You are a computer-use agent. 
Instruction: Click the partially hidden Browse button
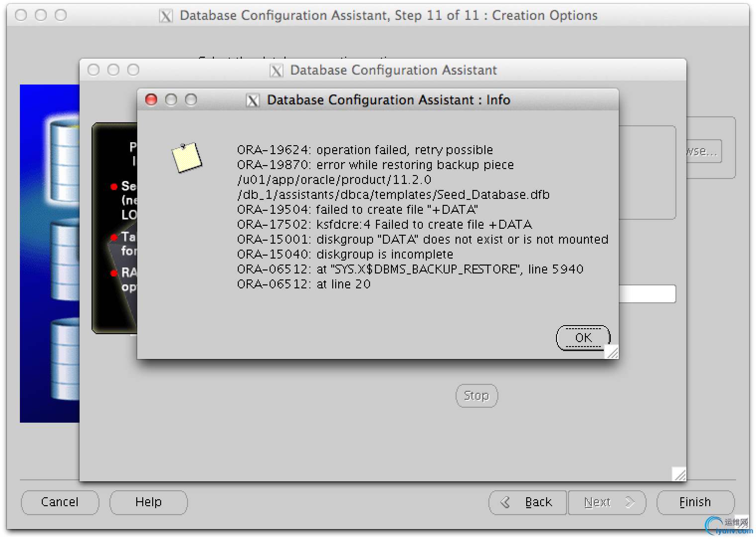(x=704, y=151)
